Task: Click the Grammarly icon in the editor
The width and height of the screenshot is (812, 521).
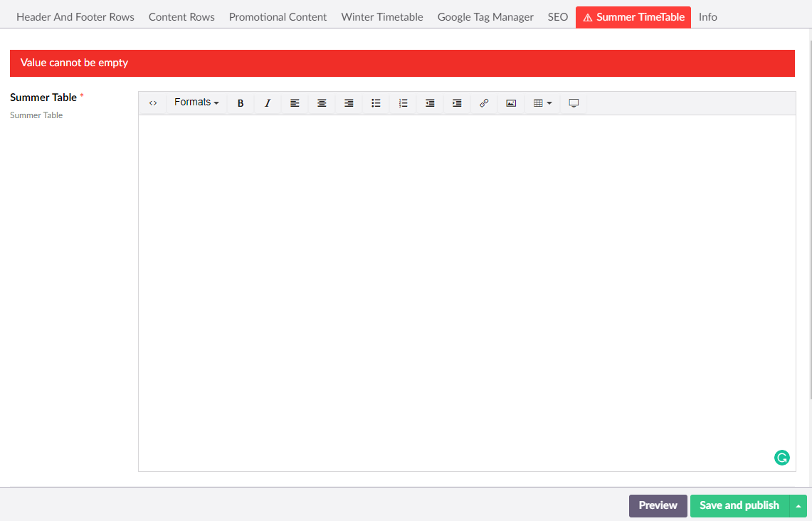Action: click(782, 458)
